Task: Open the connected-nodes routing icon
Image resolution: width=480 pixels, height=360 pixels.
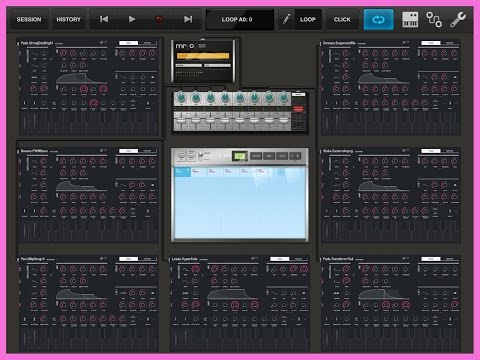Action: 434,19
